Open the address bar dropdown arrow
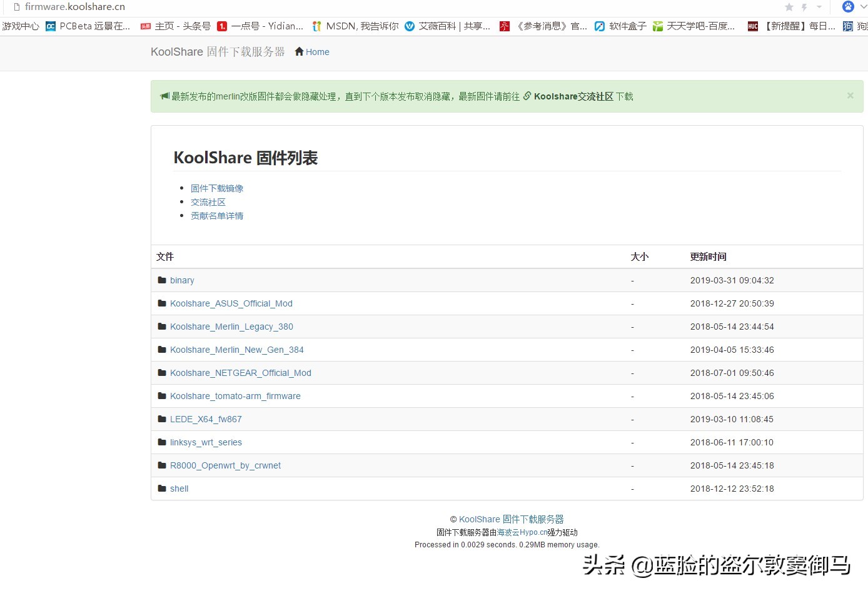The height and width of the screenshot is (593, 868). 819,7
